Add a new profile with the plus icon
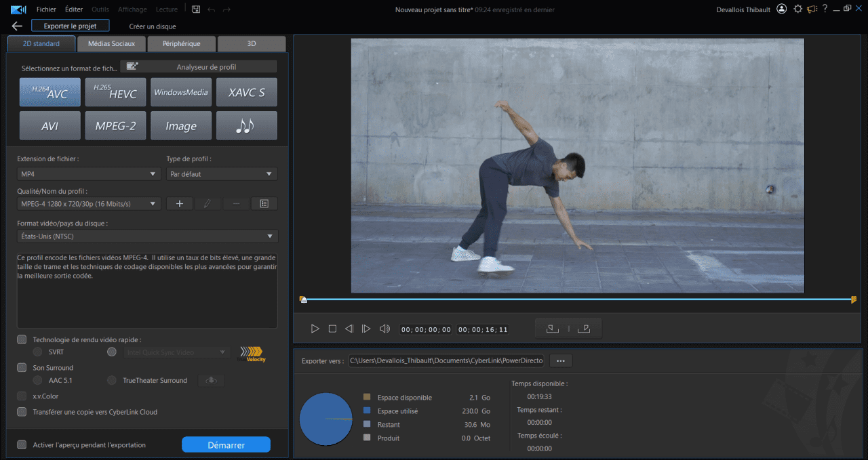 coord(179,203)
